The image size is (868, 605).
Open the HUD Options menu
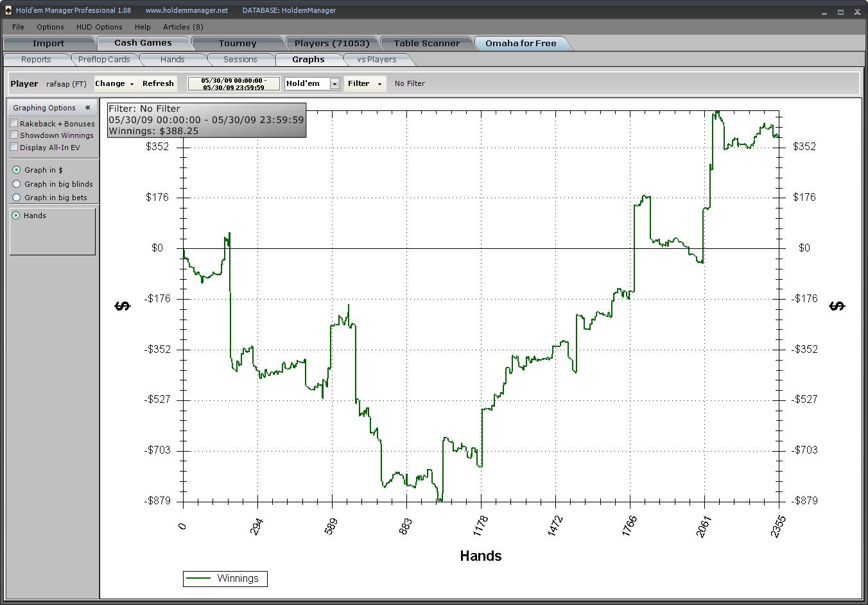click(99, 27)
